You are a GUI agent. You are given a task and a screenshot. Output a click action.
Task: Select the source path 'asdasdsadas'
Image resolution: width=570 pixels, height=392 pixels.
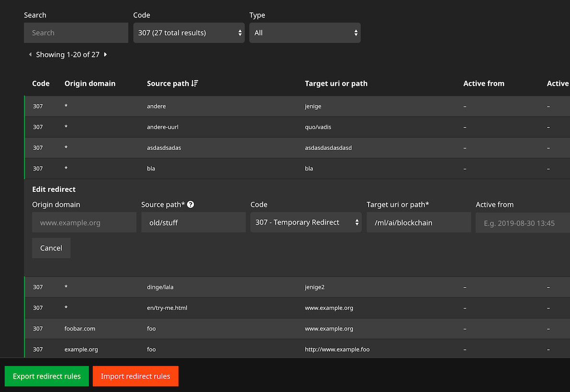(x=164, y=148)
